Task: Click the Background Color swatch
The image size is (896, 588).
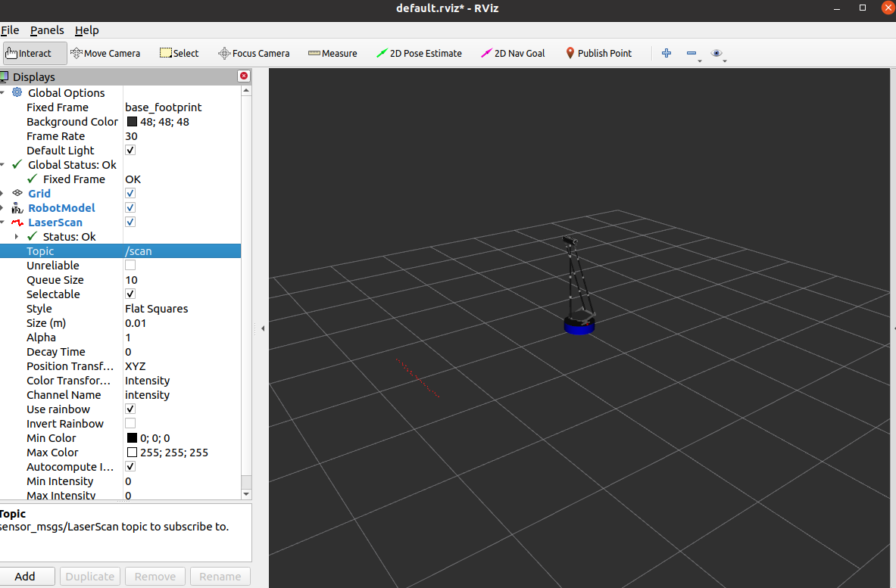Action: click(x=132, y=122)
